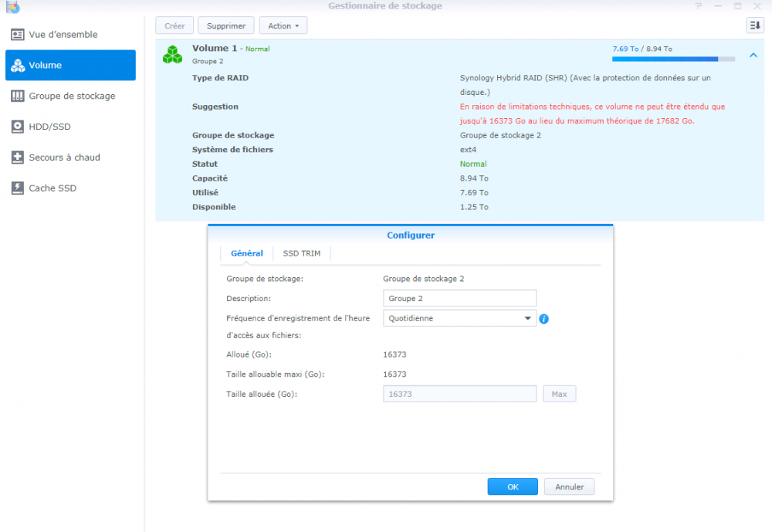
Task: Click the Taille allouée (Go) input field
Action: (x=459, y=394)
